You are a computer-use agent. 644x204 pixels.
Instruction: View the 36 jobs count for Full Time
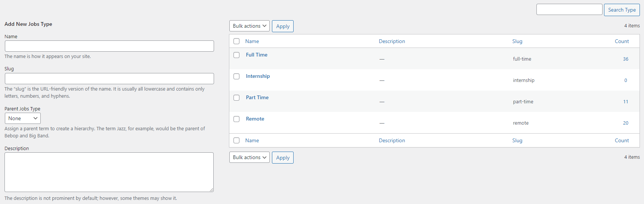625,59
